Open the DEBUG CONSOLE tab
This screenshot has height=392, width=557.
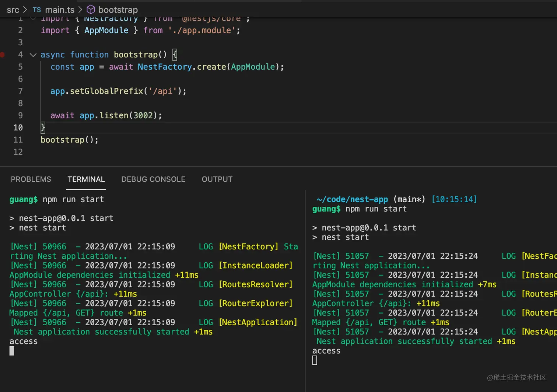[153, 179]
